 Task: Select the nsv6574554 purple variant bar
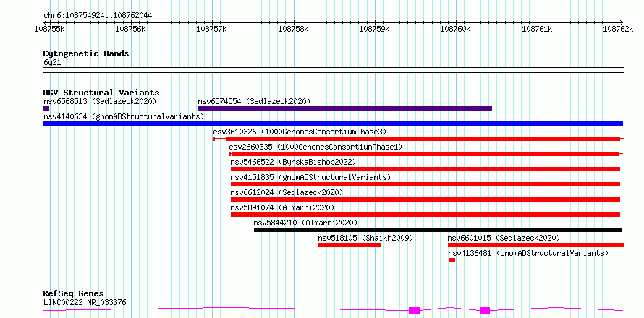[345, 108]
